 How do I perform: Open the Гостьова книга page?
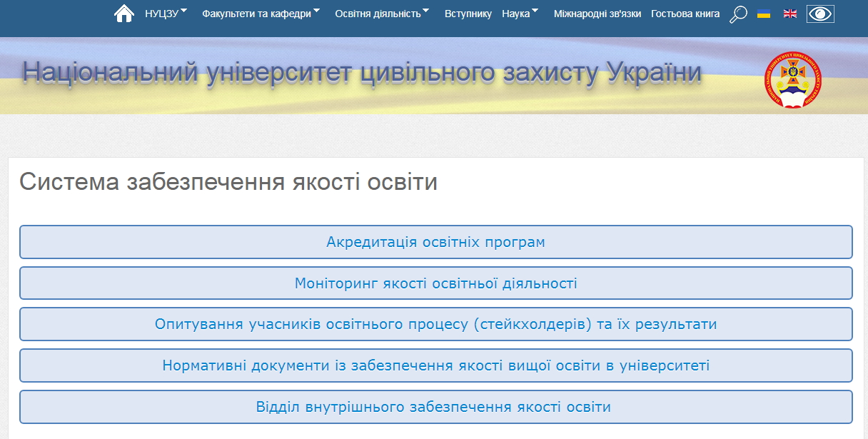685,14
